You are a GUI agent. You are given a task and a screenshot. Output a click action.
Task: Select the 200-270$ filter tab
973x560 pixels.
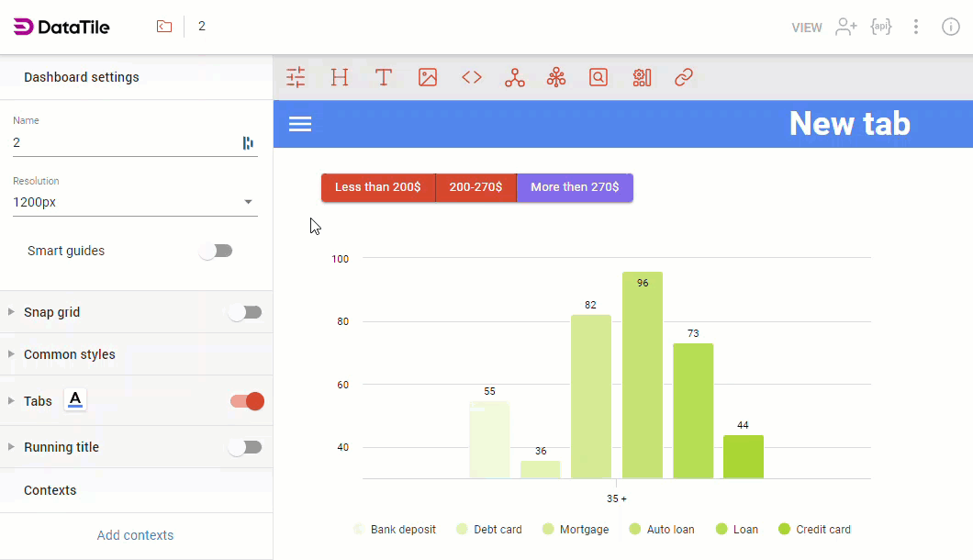pyautogui.click(x=475, y=187)
